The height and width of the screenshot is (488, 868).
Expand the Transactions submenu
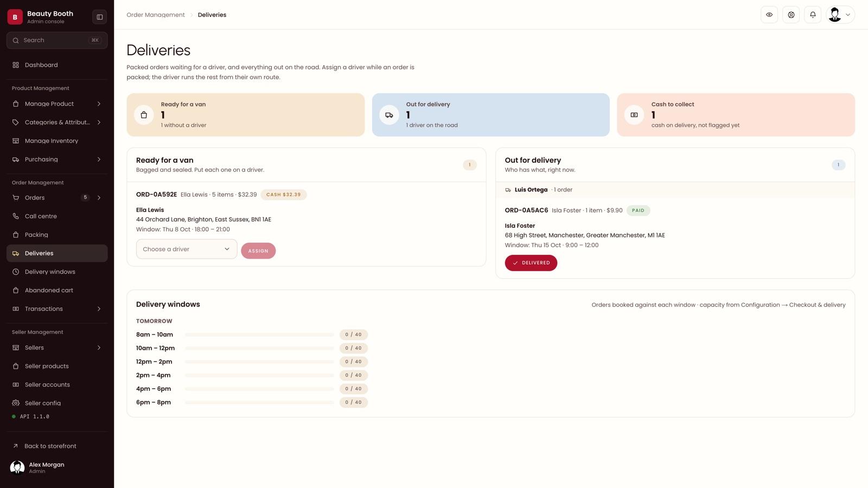pyautogui.click(x=99, y=309)
